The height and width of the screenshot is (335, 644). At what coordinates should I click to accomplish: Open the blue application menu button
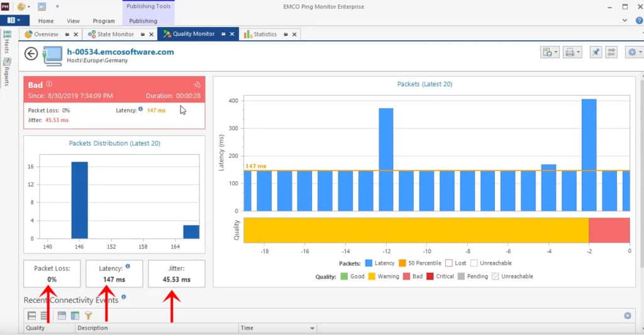14,20
